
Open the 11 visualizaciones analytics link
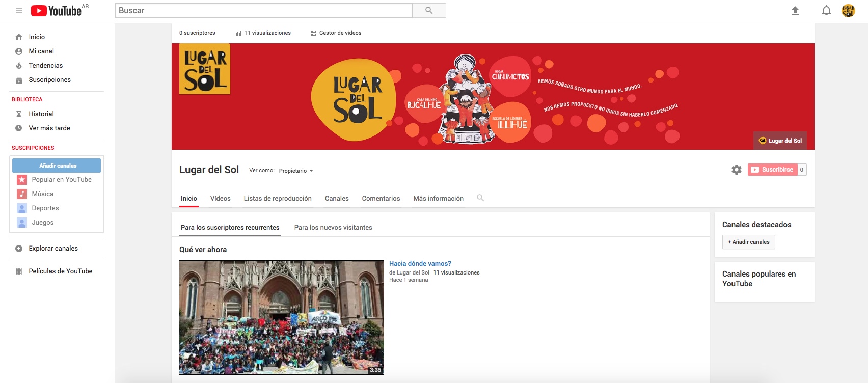point(267,33)
